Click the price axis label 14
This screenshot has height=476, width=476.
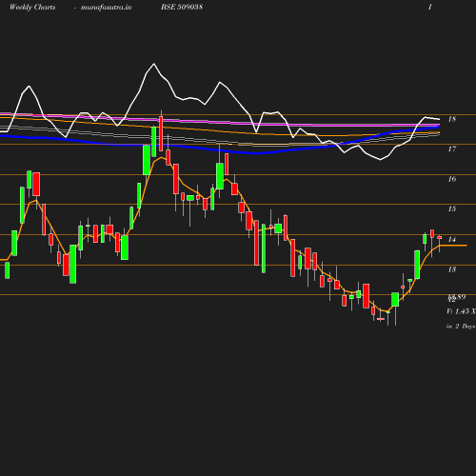(x=452, y=240)
